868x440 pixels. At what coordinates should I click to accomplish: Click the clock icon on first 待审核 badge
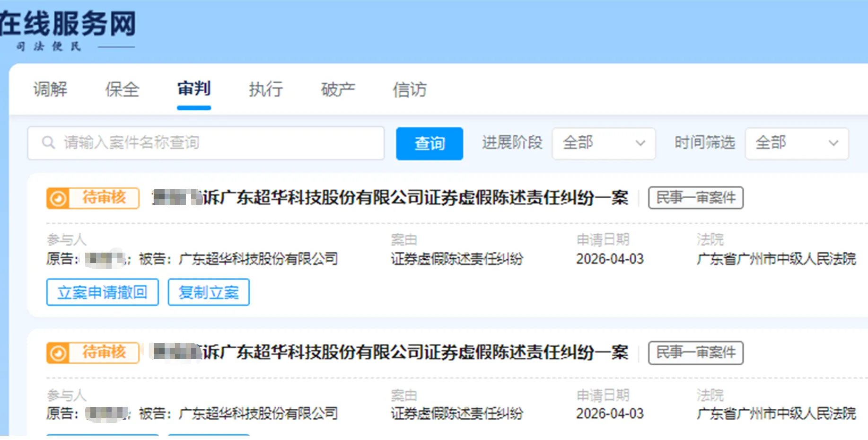tap(59, 198)
